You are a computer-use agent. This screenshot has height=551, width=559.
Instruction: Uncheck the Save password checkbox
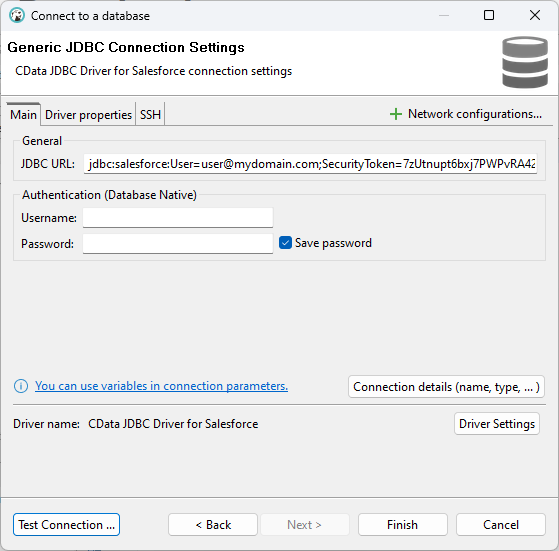tap(285, 243)
